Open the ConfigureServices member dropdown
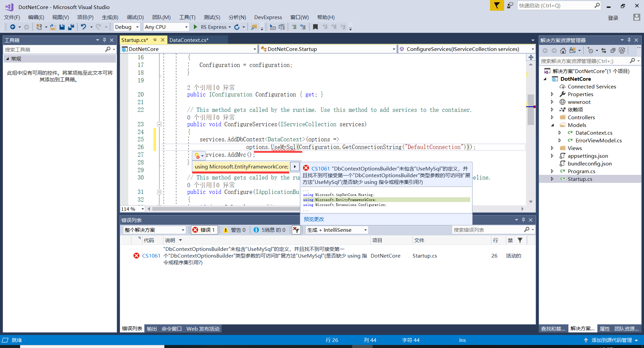 pos(467,49)
